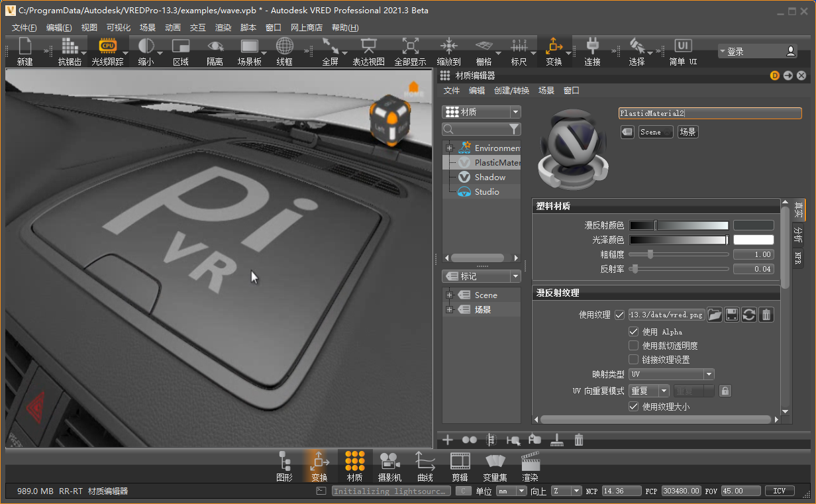Screen dimensions: 816x504
Task: Open the UV 向重复模式 重复 dropdown
Action: click(x=648, y=391)
